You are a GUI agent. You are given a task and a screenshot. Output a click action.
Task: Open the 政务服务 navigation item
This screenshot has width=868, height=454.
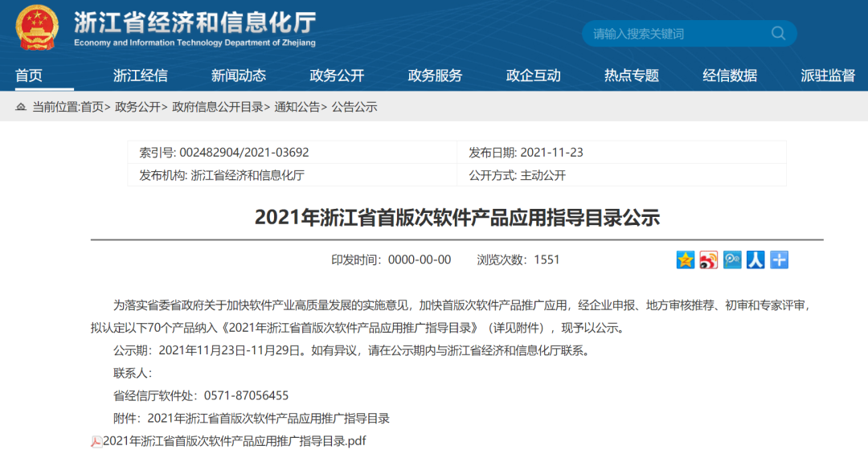click(435, 76)
